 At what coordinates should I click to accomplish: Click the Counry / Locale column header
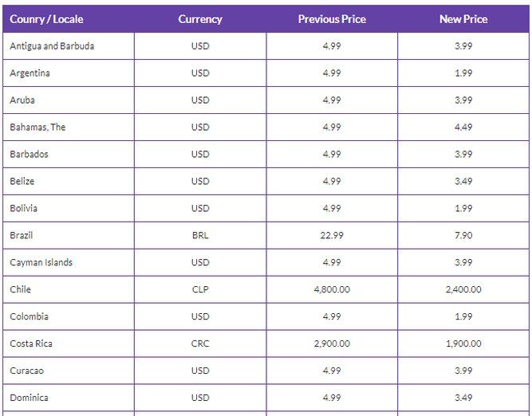[46, 19]
